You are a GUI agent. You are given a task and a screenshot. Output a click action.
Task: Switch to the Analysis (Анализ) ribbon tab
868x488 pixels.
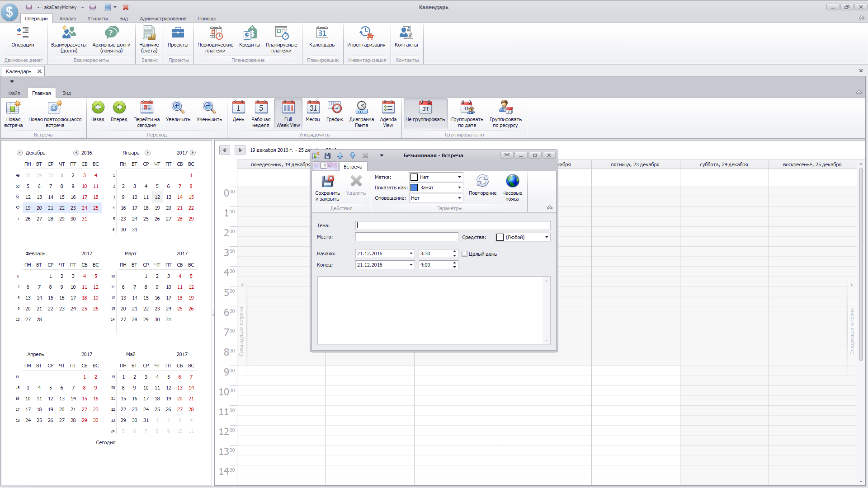pos(67,19)
